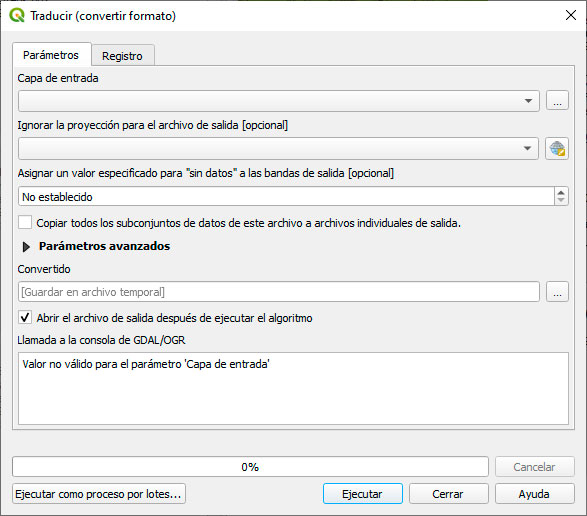The width and height of the screenshot is (587, 516).
Task: Click the Valor no válido error message
Action: coord(146,364)
